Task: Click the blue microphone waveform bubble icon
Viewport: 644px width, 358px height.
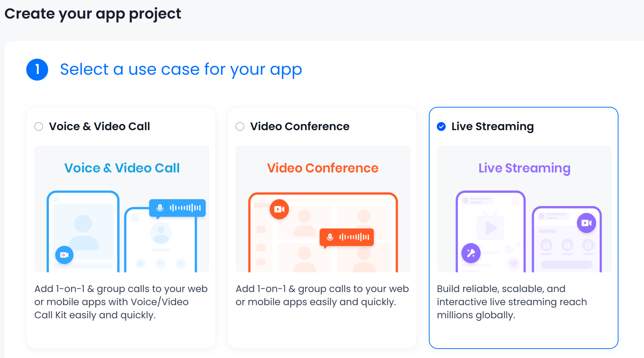Action: (178, 208)
